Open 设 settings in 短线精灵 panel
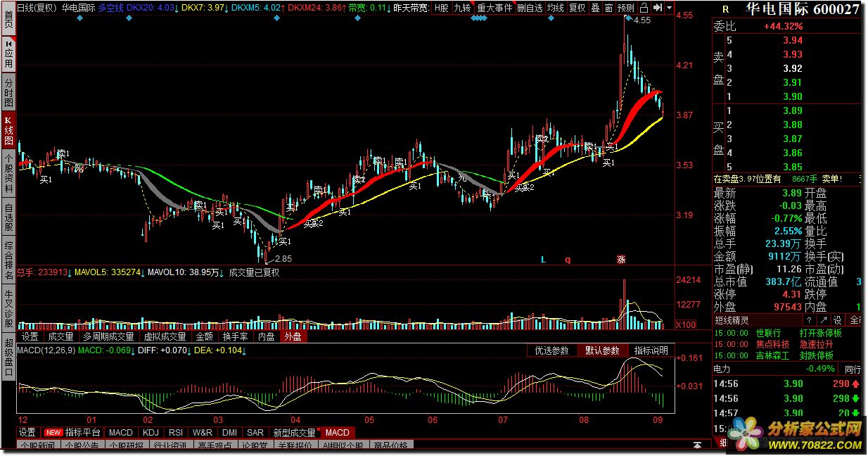This screenshot has height=456, width=868. [x=838, y=320]
